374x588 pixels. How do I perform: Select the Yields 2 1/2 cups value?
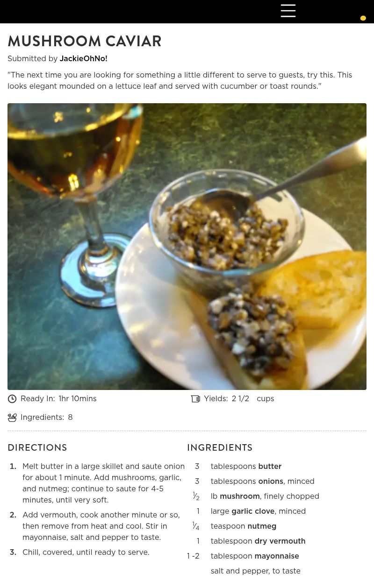tap(253, 399)
